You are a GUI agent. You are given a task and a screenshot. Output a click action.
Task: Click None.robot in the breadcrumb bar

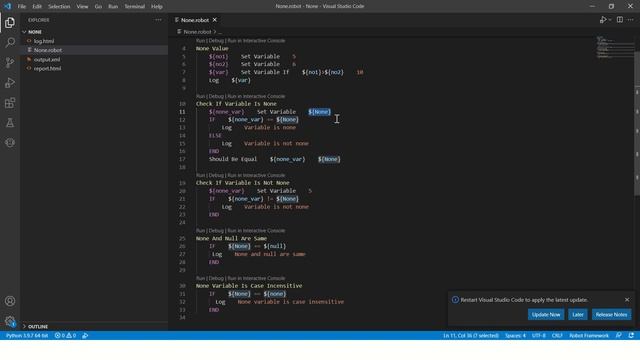click(197, 31)
